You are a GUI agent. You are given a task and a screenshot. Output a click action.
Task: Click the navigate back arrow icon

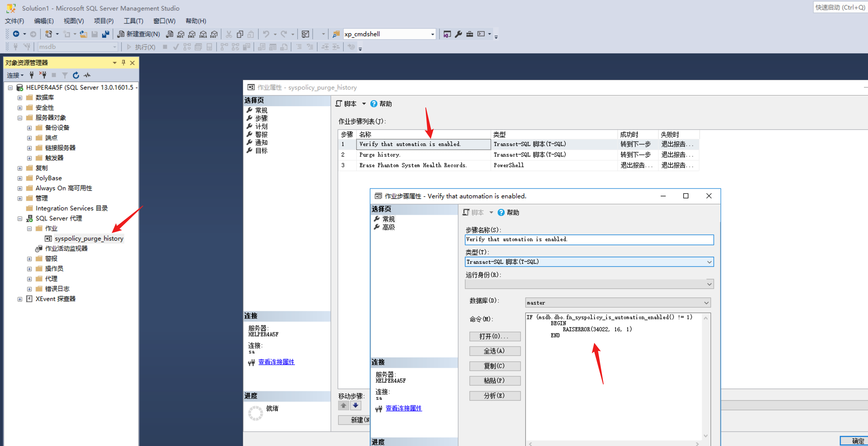point(16,34)
